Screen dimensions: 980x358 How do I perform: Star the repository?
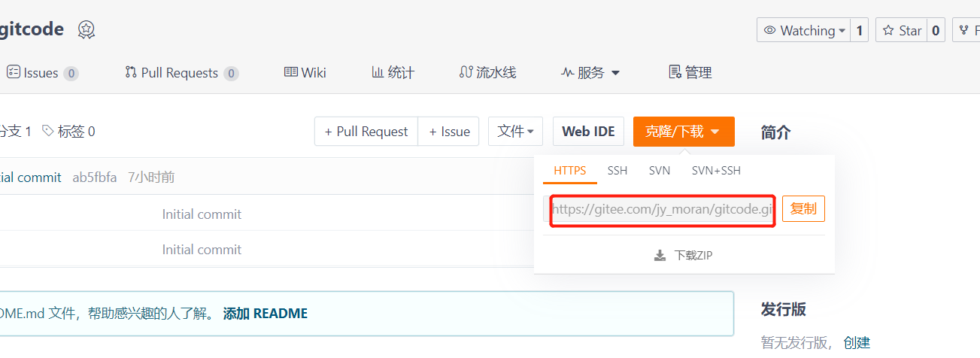(x=901, y=30)
